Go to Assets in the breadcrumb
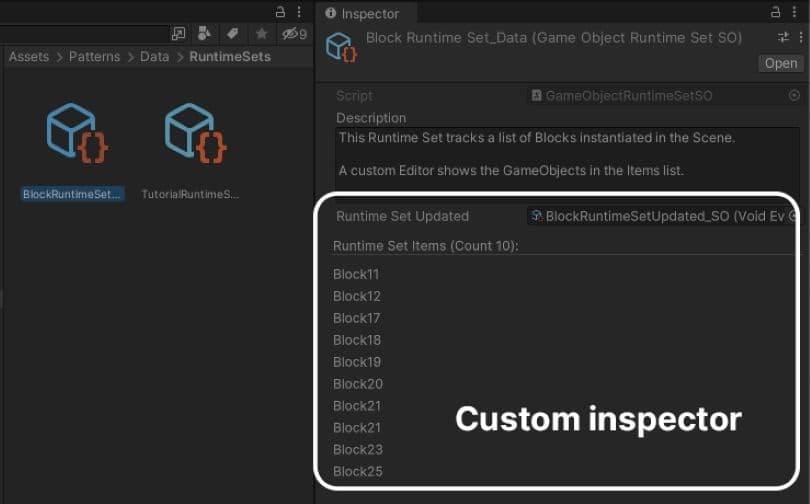Viewport: 810px width, 504px height. [29, 56]
